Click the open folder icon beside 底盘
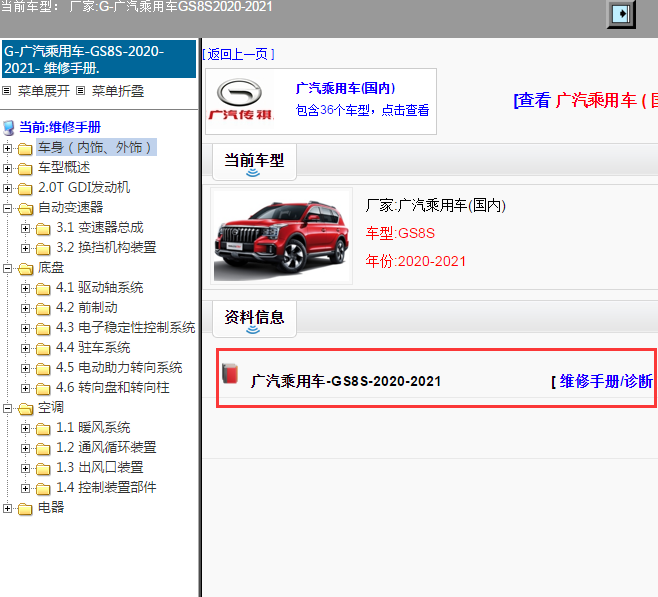The height and width of the screenshot is (597, 658). (25, 269)
